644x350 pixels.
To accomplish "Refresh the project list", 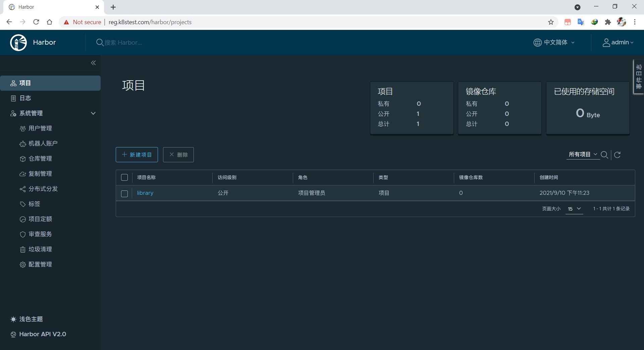I will tap(617, 155).
